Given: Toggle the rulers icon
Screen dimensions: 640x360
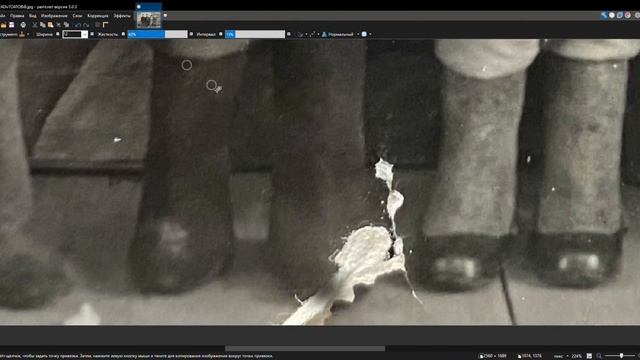Looking at the screenshot, I should [x=105, y=25].
